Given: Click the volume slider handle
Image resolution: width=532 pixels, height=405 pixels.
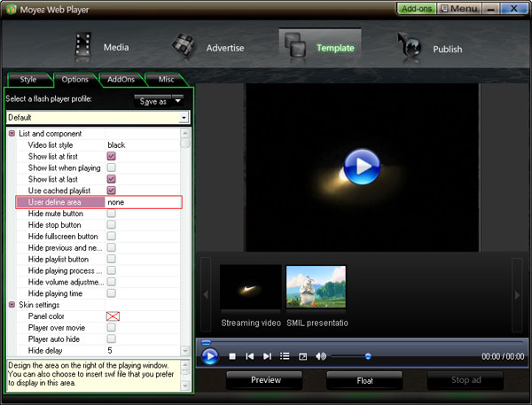Looking at the screenshot, I should (368, 356).
